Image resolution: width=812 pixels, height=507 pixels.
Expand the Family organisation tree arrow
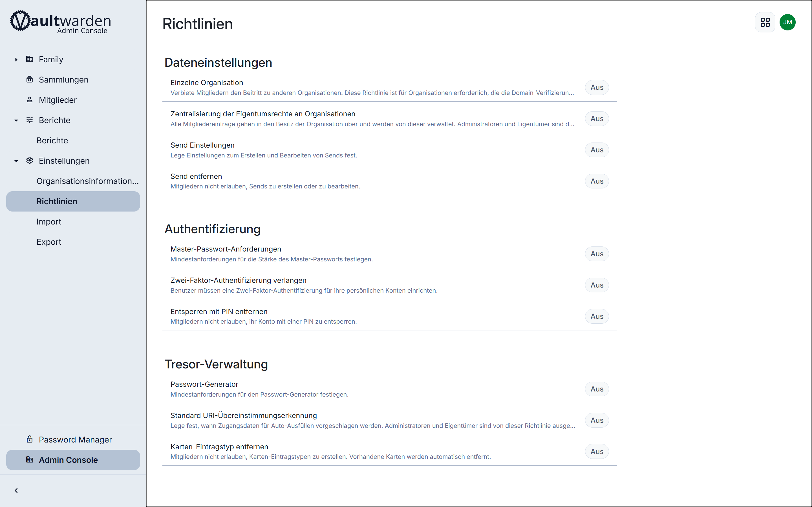click(x=16, y=59)
